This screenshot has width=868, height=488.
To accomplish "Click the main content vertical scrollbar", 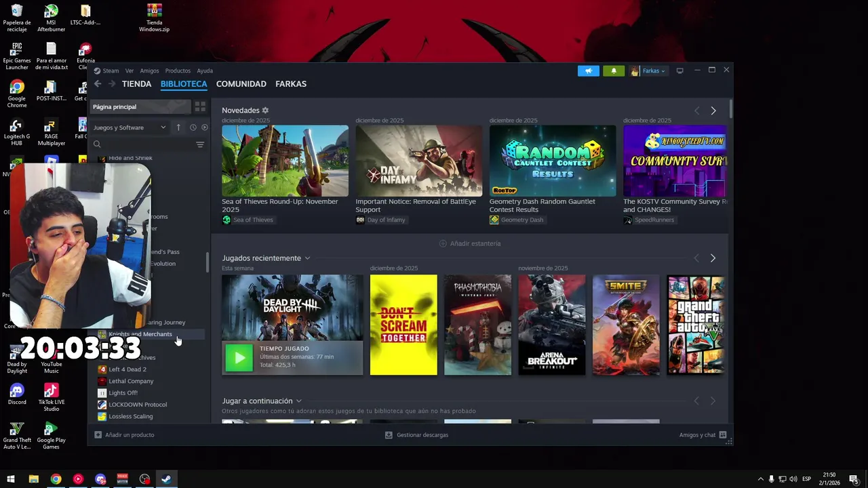I will click(x=731, y=108).
